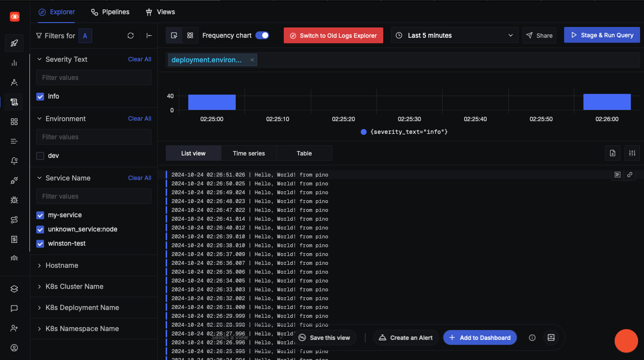
Task: Select the Table tab
Action: pyautogui.click(x=304, y=153)
